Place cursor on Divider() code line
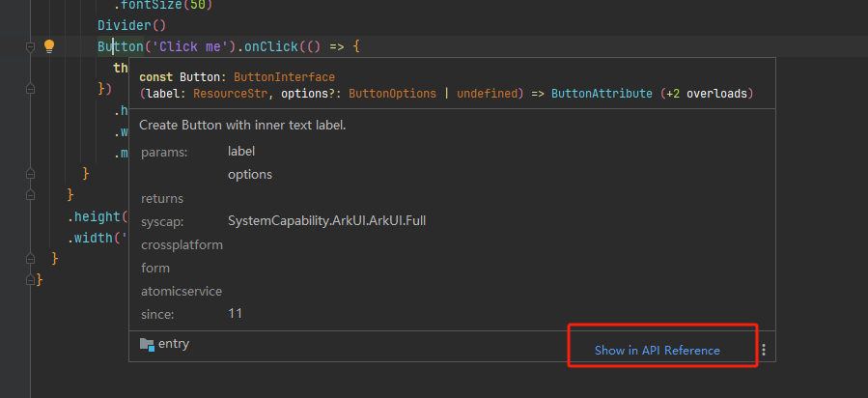Viewport: 868px width, 398px height. coord(131,25)
